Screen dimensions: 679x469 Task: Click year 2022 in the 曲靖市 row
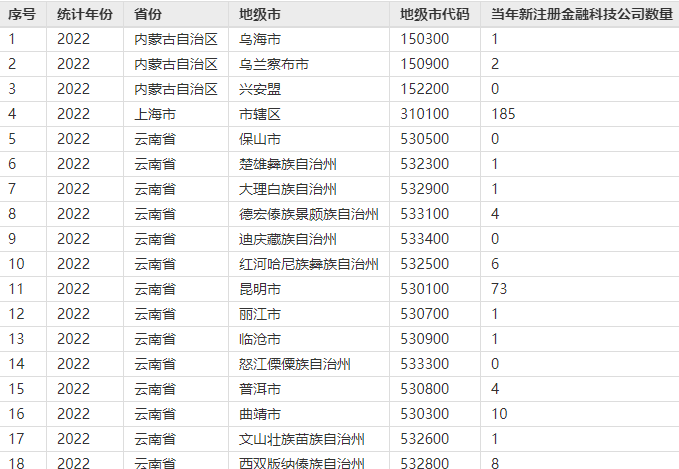(x=74, y=414)
